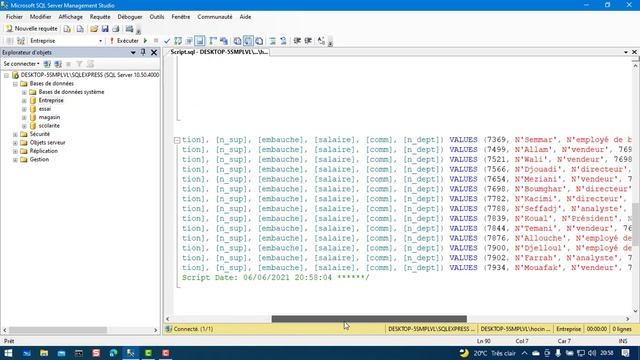Start debugging with the green play icon
The image size is (640, 360).
pyautogui.click(x=145, y=41)
